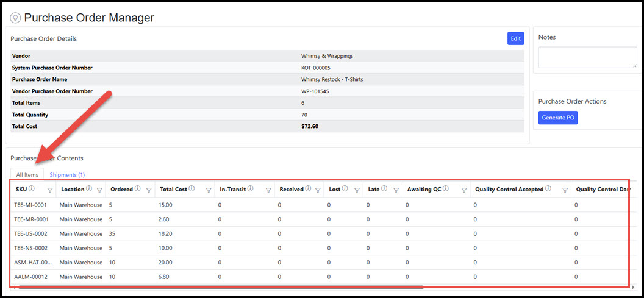Open the filter for Location column
Screen dimensions: 644x298
(x=99, y=190)
